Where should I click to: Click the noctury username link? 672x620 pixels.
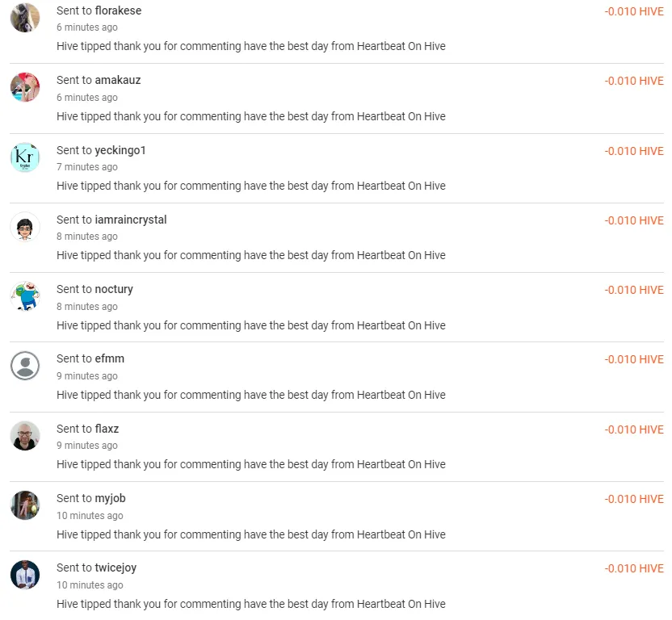click(x=114, y=289)
